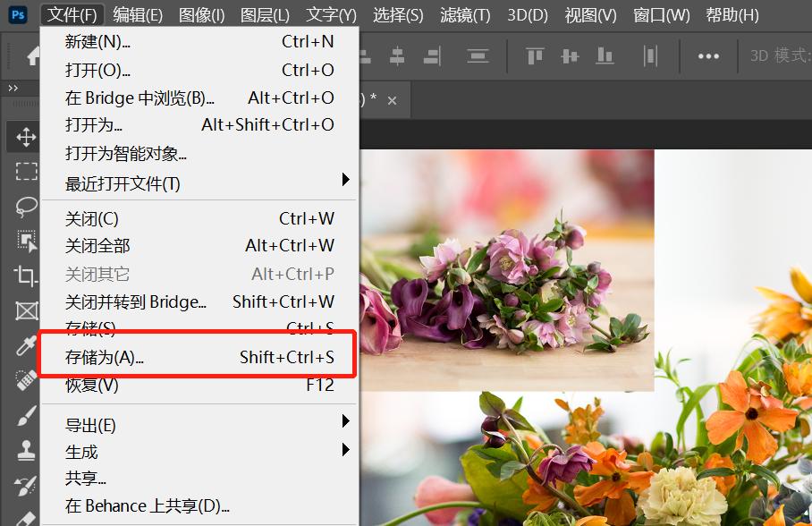The image size is (812, 526).
Task: Select the Crop tool
Action: [24, 276]
